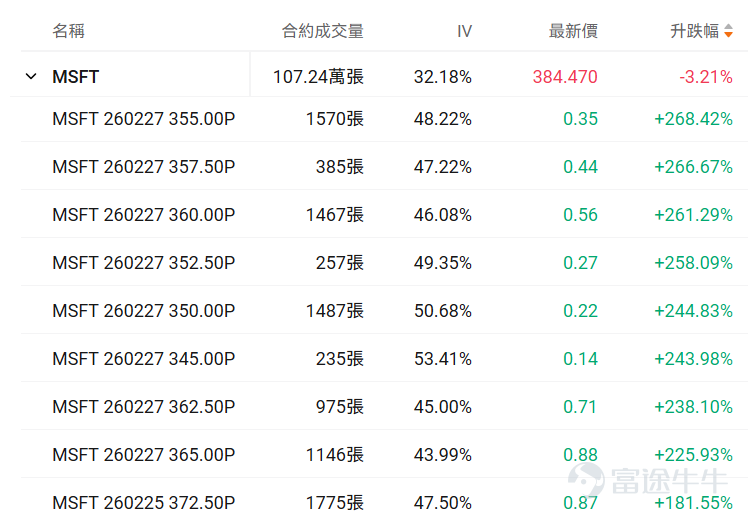The image size is (748, 517).
Task: Select the MSFT underlying stock name
Action: tap(75, 77)
